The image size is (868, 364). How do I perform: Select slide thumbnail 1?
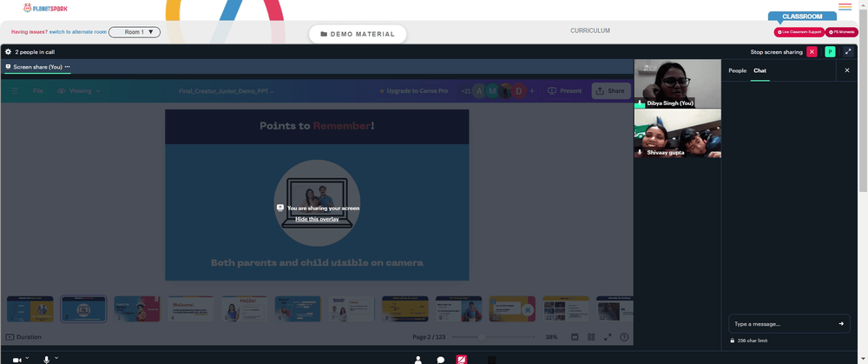30,308
